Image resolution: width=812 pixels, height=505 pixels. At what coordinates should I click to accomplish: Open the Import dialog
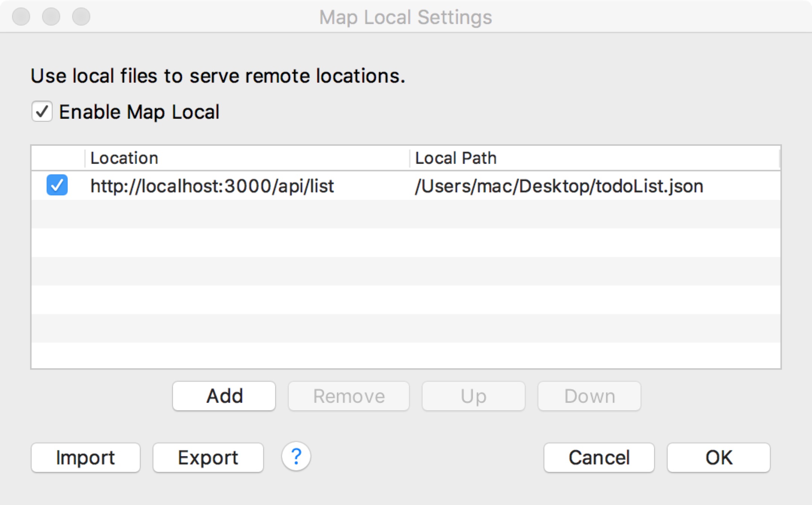(86, 457)
